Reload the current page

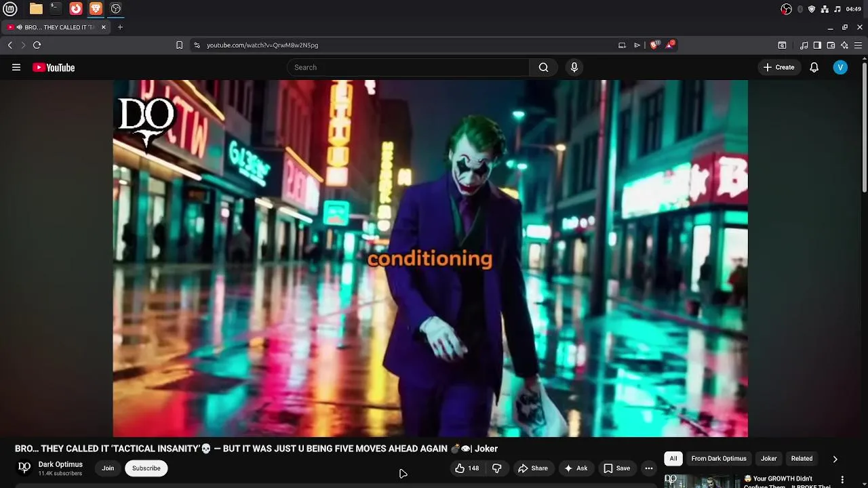[37, 45]
